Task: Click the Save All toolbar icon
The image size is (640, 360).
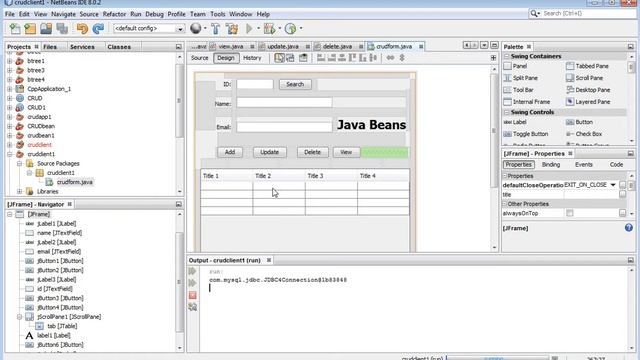Action: click(62, 29)
